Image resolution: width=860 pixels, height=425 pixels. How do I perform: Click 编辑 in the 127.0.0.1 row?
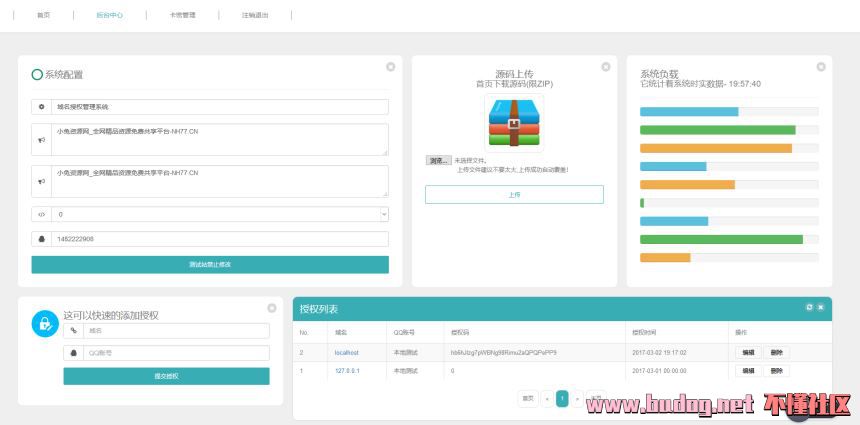pyautogui.click(x=748, y=371)
